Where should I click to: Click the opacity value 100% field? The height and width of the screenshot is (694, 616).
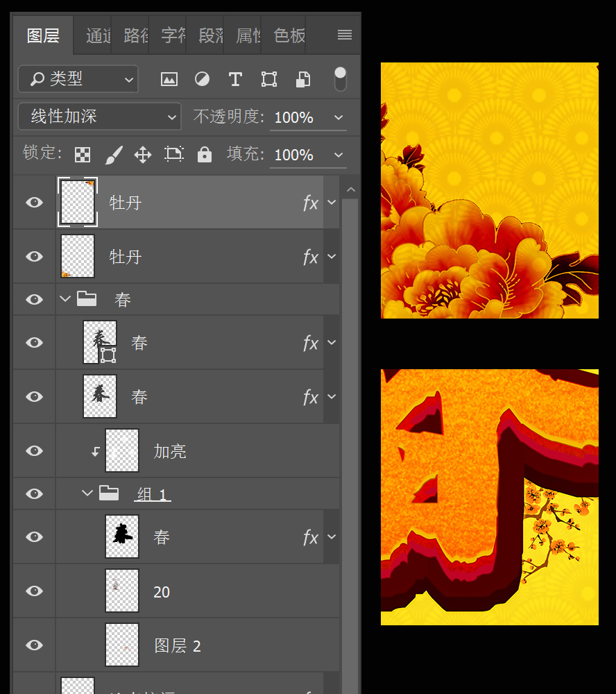294,117
